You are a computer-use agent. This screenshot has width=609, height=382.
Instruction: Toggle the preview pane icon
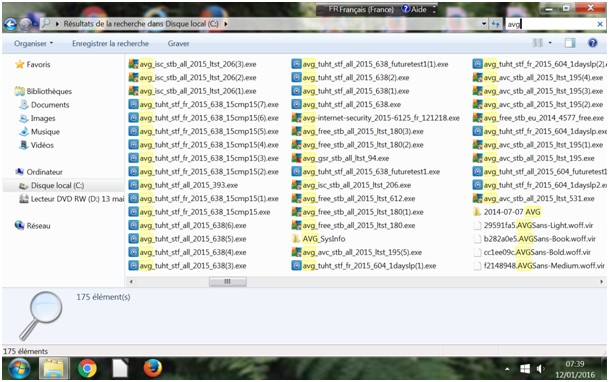point(570,43)
